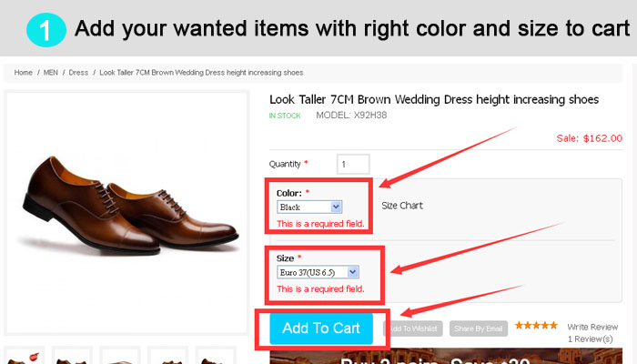The image size is (637, 364).
Task: Click Add To Wishlist button
Action: 413,329
